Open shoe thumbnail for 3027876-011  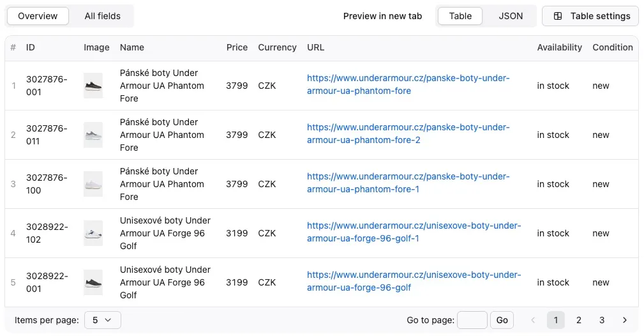[x=93, y=135]
